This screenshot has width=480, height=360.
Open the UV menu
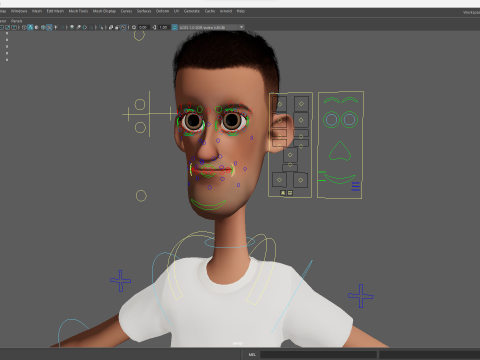pyautogui.click(x=176, y=11)
